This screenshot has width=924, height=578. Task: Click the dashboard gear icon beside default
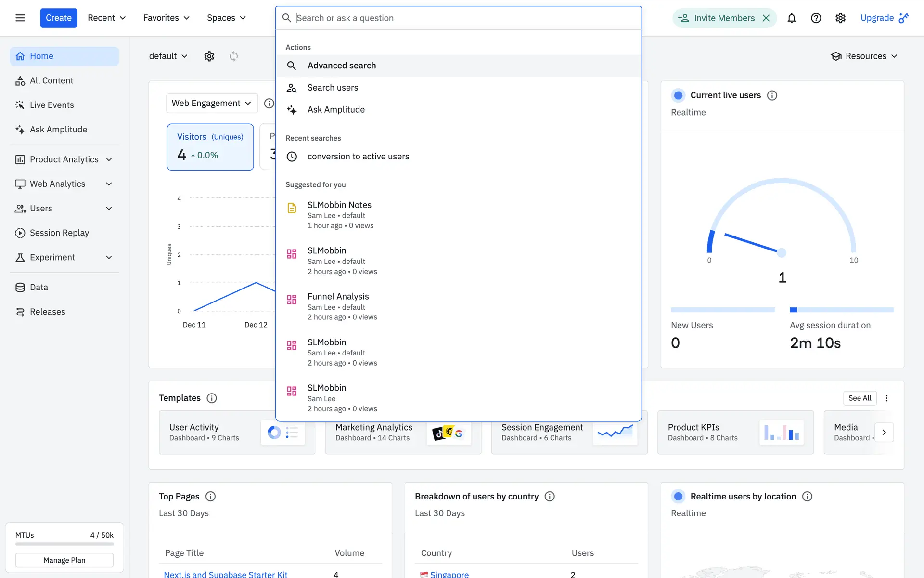pos(209,56)
